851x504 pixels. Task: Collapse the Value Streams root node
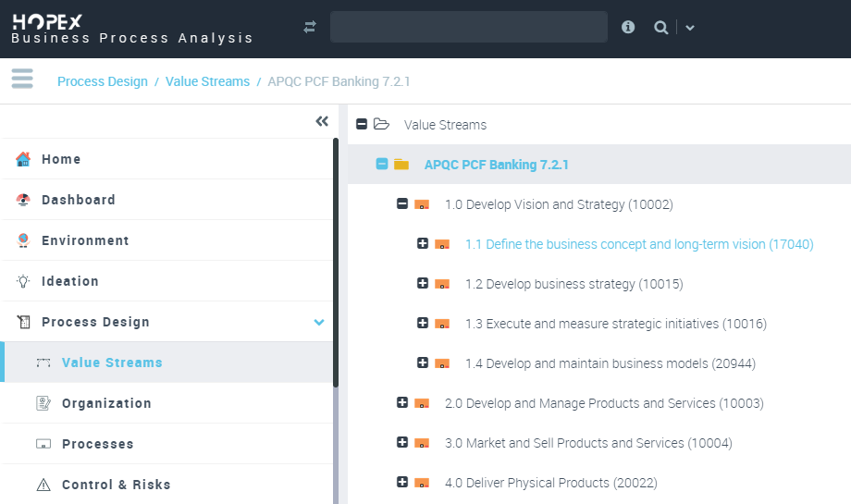[362, 124]
